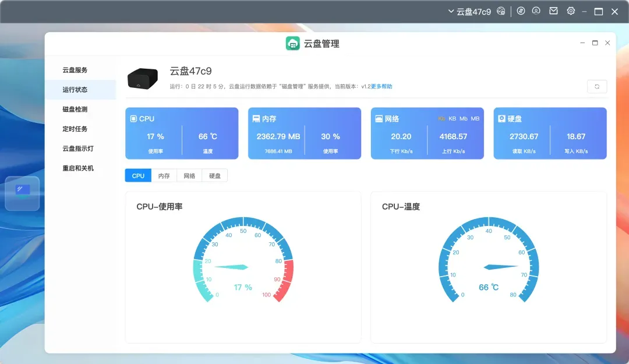
Task: Click the 网络 network port icon
Action: point(379,119)
